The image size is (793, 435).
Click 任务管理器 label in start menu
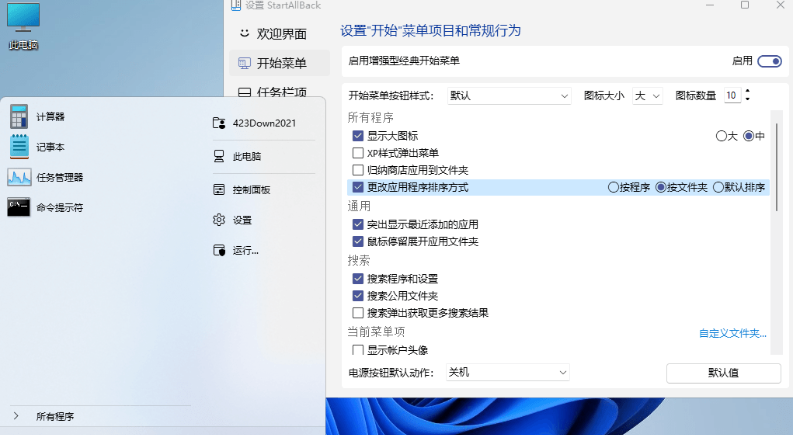[60, 178]
